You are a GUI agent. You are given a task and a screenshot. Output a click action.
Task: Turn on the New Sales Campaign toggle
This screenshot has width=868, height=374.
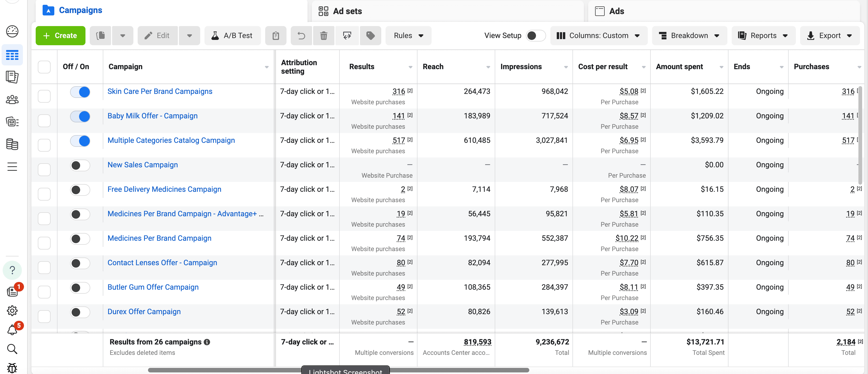(80, 165)
